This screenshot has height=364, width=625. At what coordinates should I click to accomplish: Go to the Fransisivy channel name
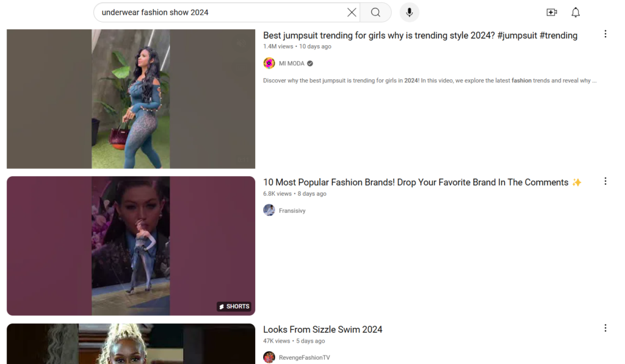[292, 211]
